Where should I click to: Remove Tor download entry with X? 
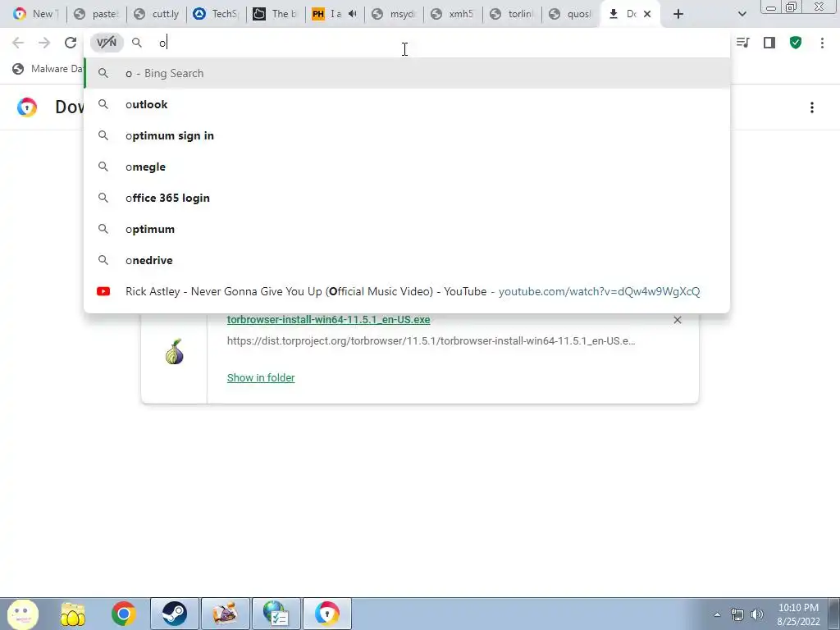pos(677,320)
